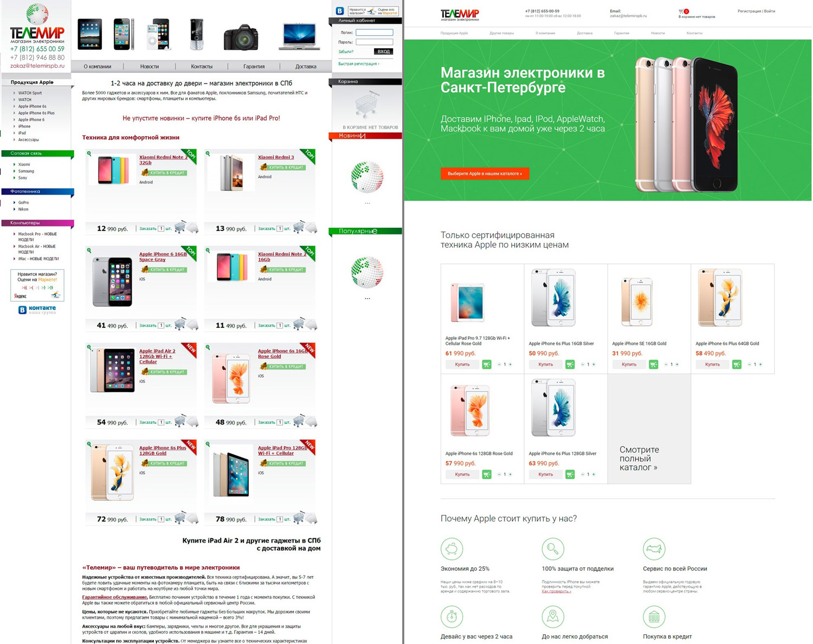
Task: Click ВХОД login button
Action: click(x=383, y=51)
